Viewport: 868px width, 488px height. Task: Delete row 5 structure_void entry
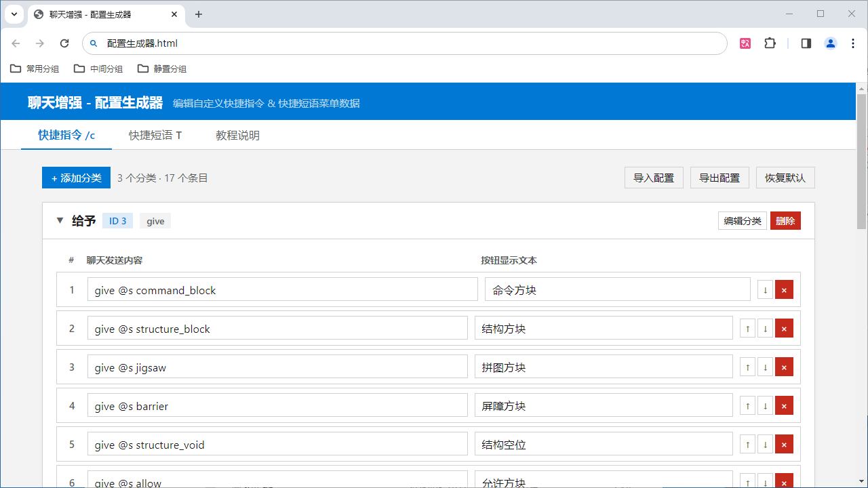pos(784,444)
